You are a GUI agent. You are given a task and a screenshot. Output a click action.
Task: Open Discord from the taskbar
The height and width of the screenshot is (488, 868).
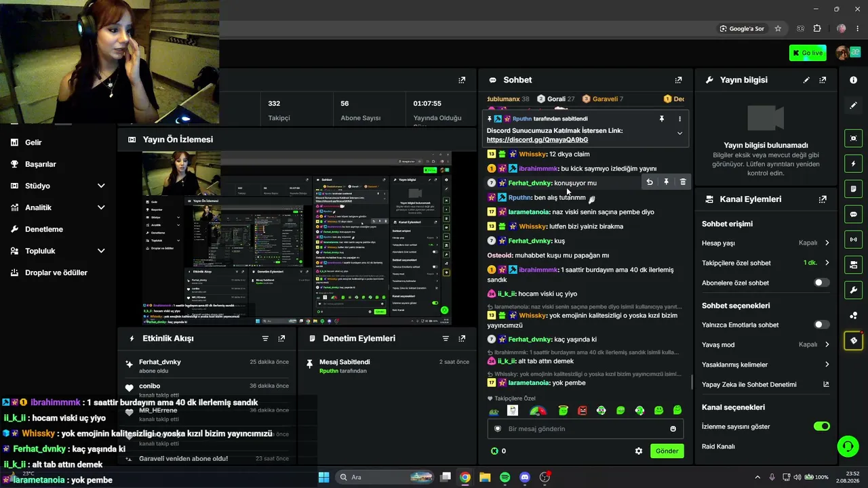(x=524, y=477)
